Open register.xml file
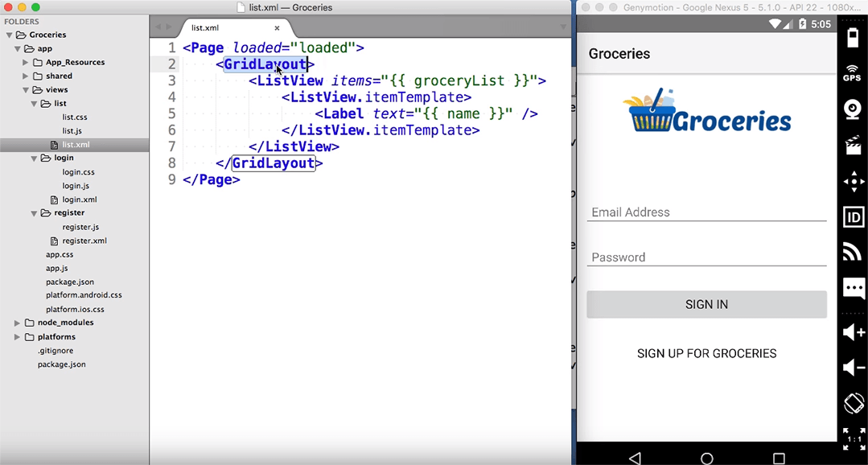Screen dimensions: 868x465 pos(84,241)
